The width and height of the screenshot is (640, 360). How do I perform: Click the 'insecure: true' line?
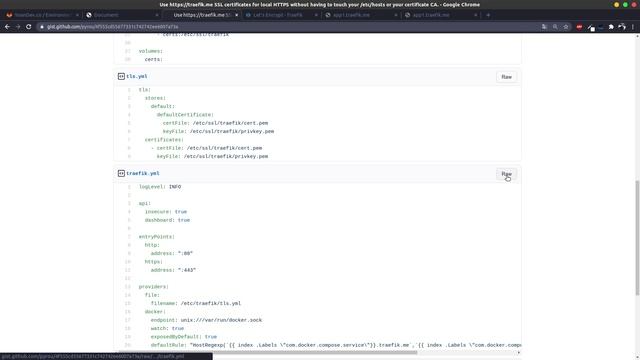pos(166,212)
